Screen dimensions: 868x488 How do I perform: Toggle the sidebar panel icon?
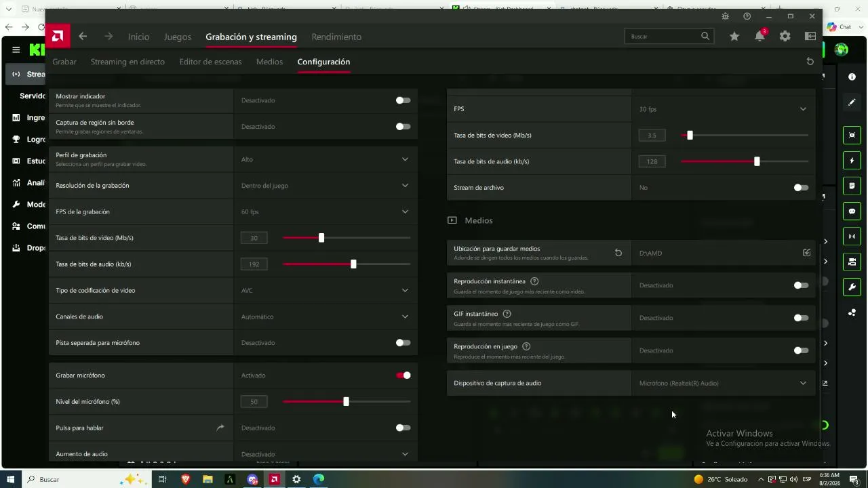click(x=810, y=37)
